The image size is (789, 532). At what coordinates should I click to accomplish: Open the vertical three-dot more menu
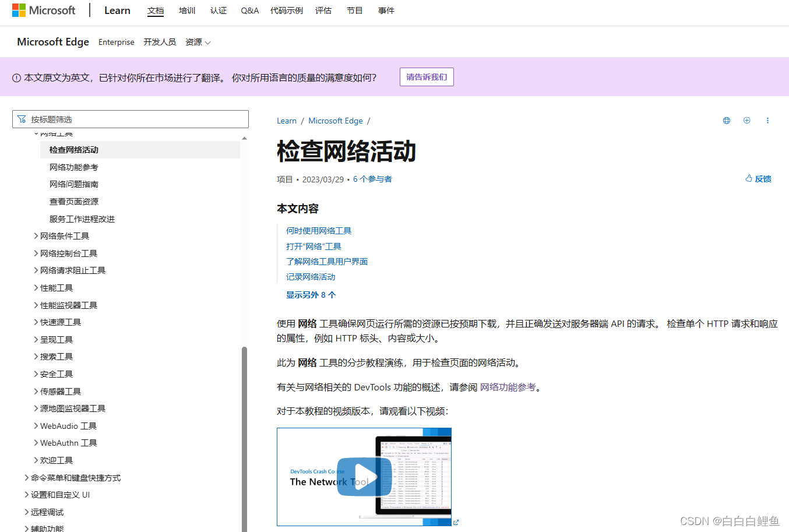(x=767, y=121)
